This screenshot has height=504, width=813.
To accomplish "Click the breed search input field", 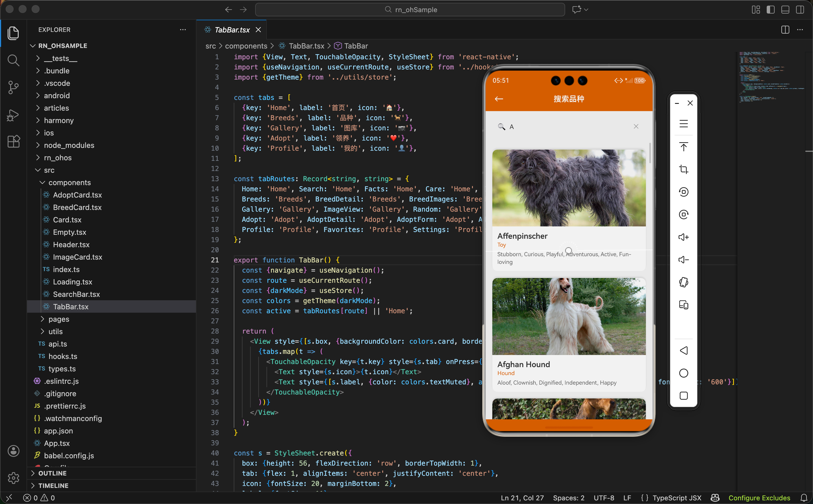I will click(x=567, y=127).
